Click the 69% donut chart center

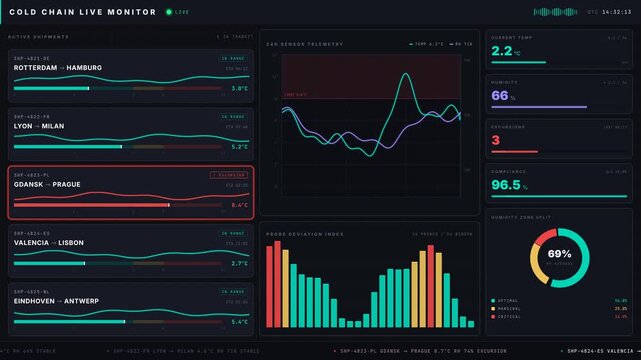pyautogui.click(x=559, y=254)
